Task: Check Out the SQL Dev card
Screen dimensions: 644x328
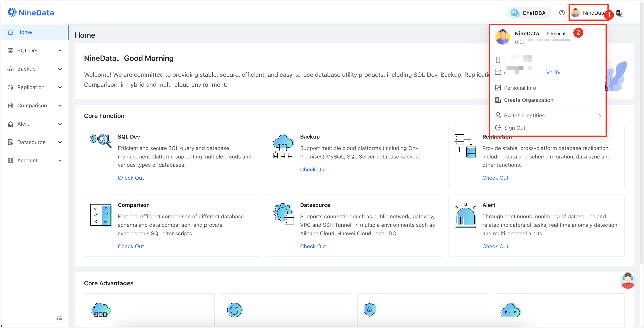Action: [x=131, y=178]
